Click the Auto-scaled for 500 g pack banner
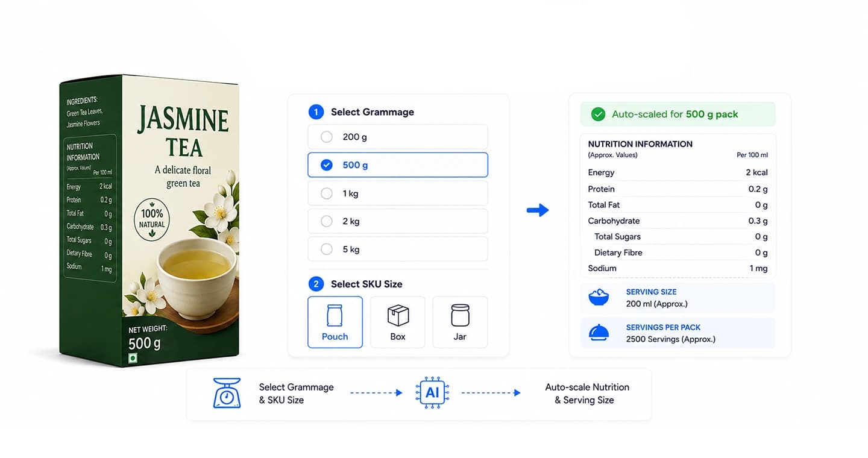Screen dimensions: 868x458 (678, 114)
